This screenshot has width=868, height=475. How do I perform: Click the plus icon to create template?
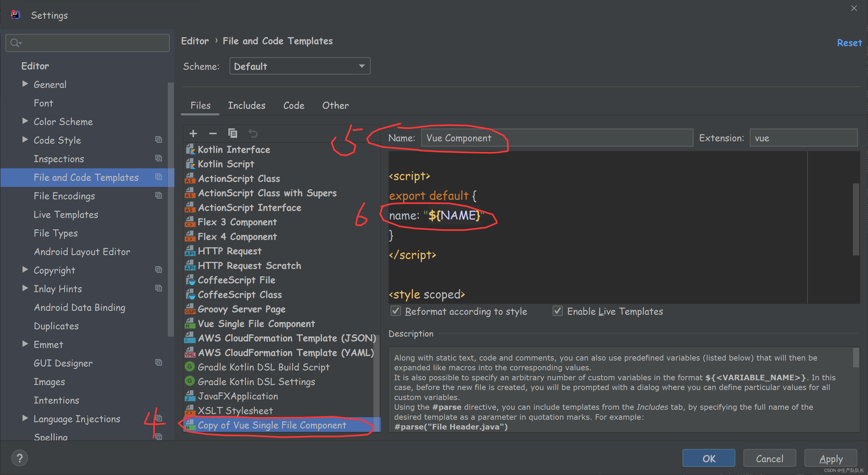click(193, 134)
